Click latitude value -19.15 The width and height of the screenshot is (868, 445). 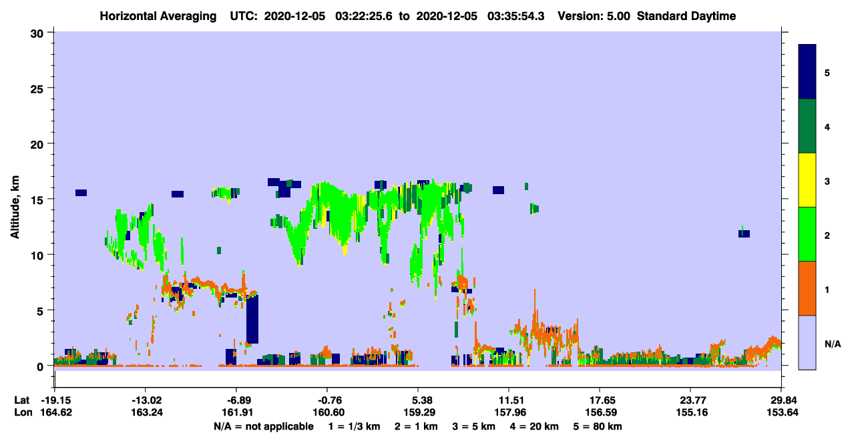(x=55, y=400)
